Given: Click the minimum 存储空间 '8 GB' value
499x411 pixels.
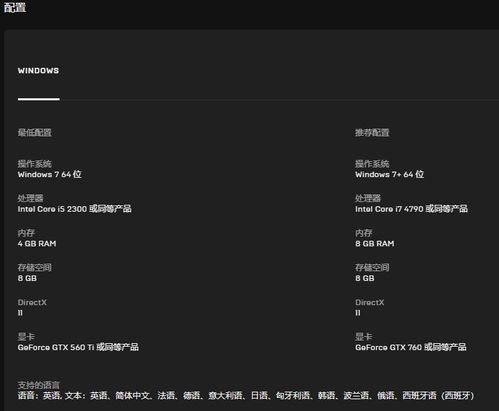Looking at the screenshot, I should 27,278.
